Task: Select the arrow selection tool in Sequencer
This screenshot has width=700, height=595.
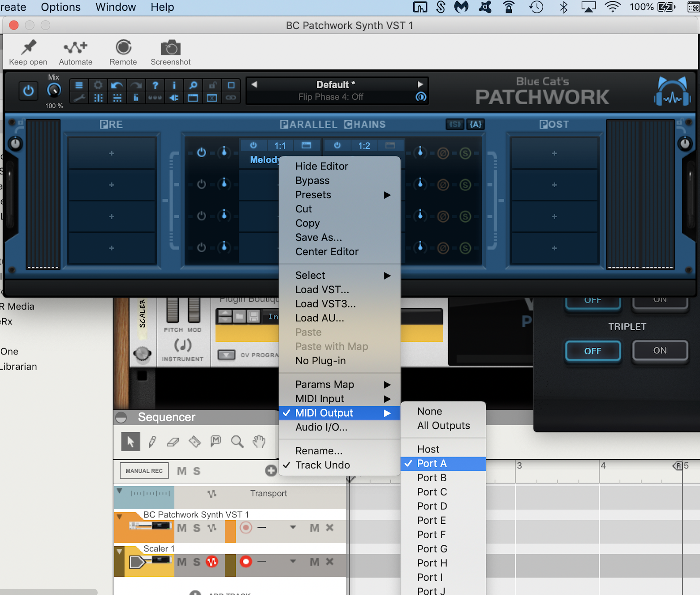Action: pyautogui.click(x=130, y=442)
